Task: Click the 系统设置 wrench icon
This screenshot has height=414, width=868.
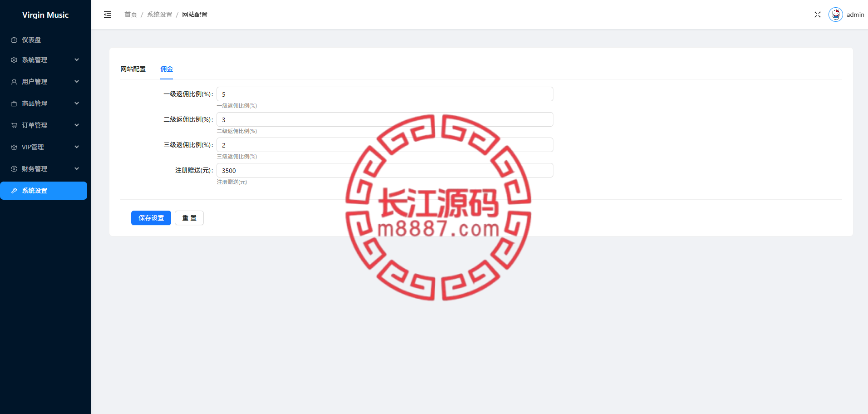Action: coord(14,191)
